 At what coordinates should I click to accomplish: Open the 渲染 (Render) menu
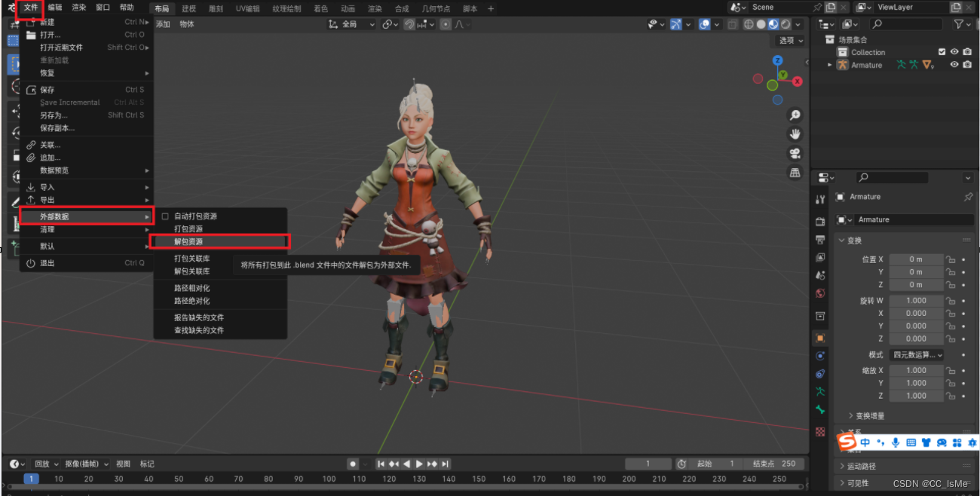tap(78, 8)
